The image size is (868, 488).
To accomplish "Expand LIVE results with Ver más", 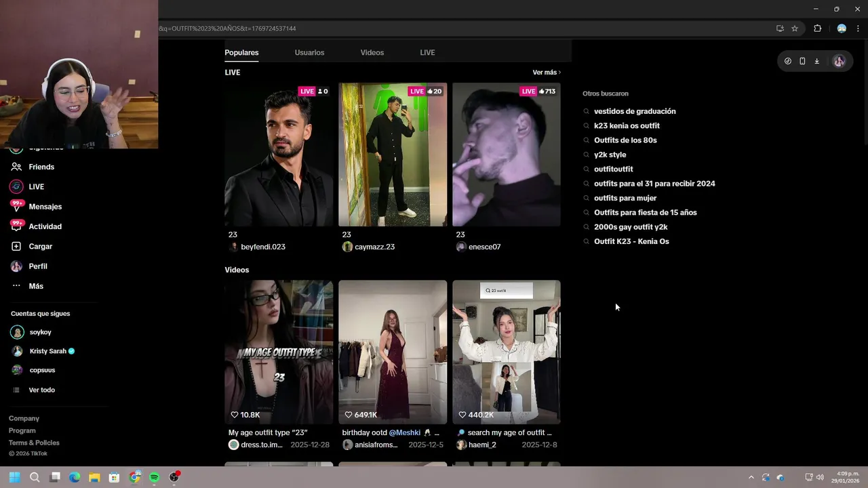I will pyautogui.click(x=547, y=73).
